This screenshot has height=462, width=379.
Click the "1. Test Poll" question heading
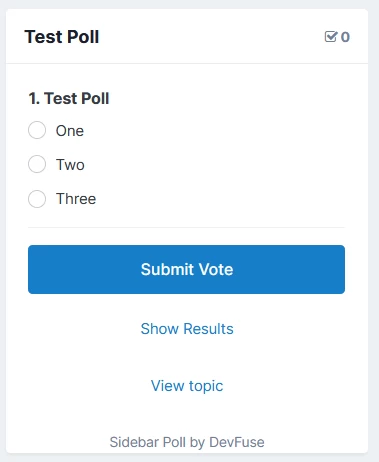[x=69, y=98]
